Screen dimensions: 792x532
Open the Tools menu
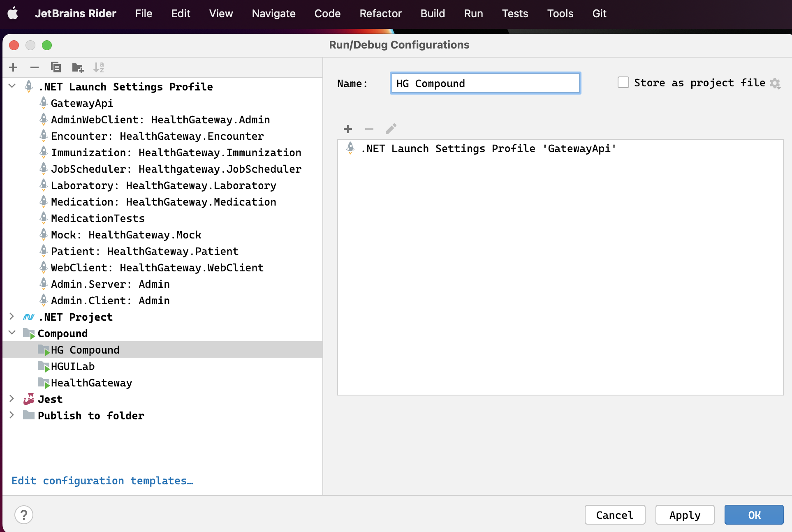tap(560, 14)
